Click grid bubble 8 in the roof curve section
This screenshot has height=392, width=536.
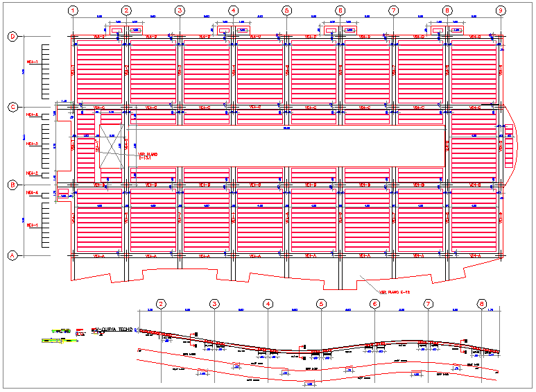click(x=482, y=304)
